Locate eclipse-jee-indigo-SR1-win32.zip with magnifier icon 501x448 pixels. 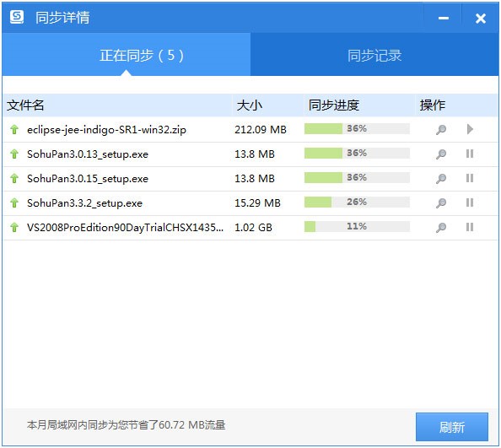point(441,129)
